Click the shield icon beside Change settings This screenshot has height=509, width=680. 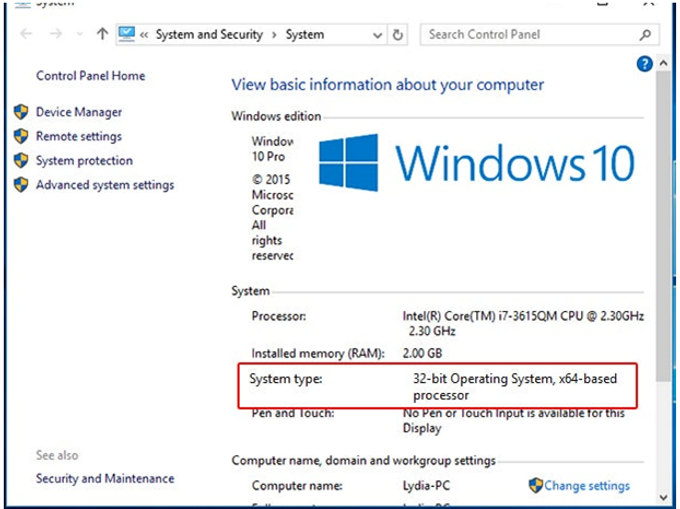coord(536,485)
